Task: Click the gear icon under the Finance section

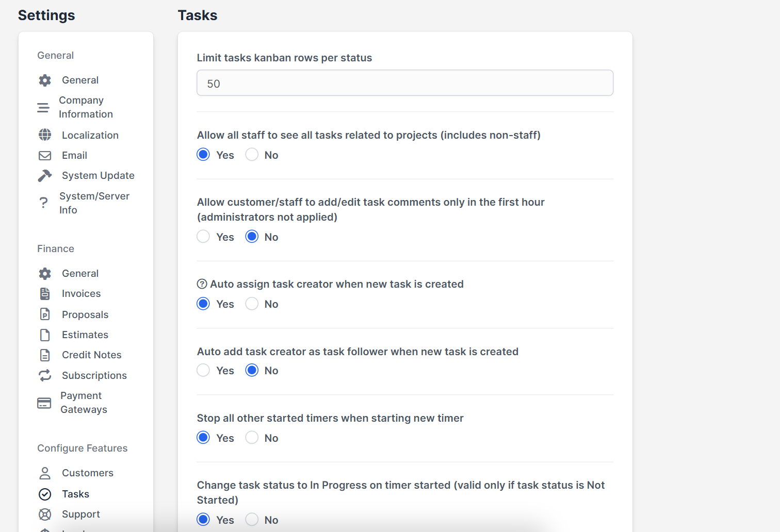Action: click(45, 274)
